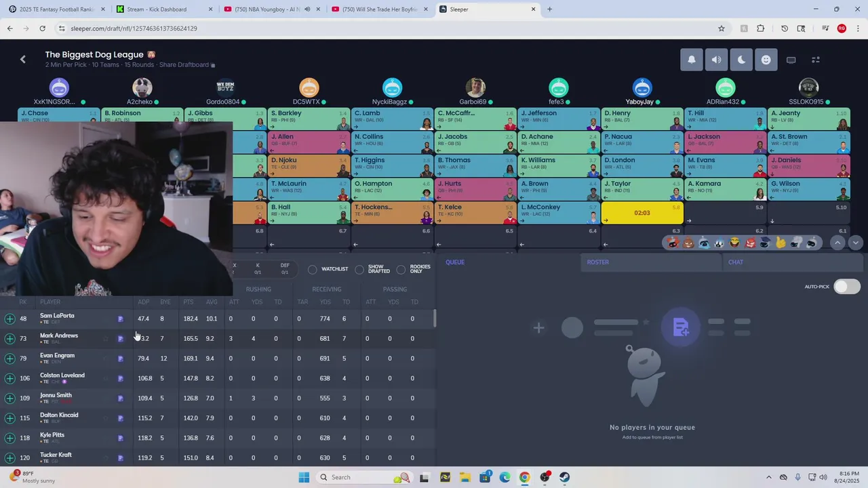
Task: Toggle dark mode moon icon
Action: point(741,60)
